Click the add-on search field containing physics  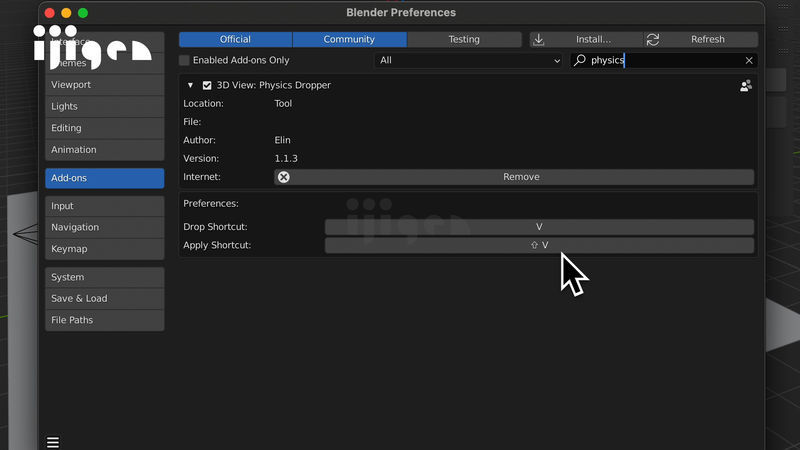pos(663,60)
